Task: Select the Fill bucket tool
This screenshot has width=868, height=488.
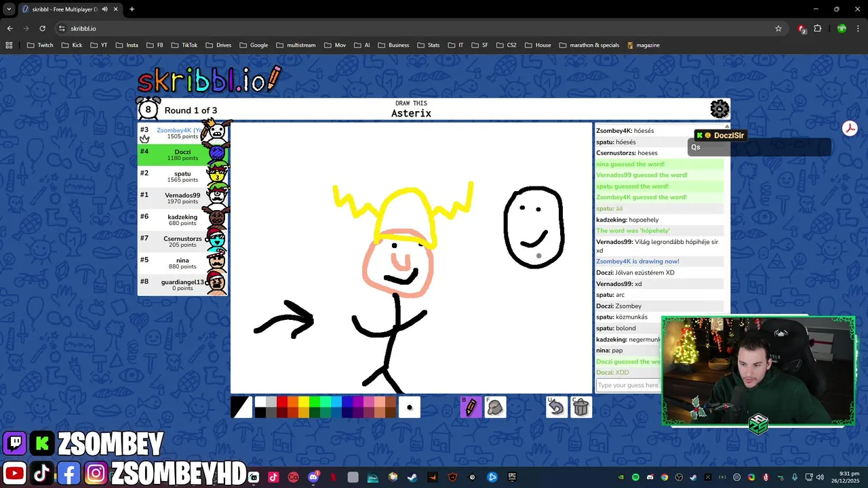Action: pos(495,407)
